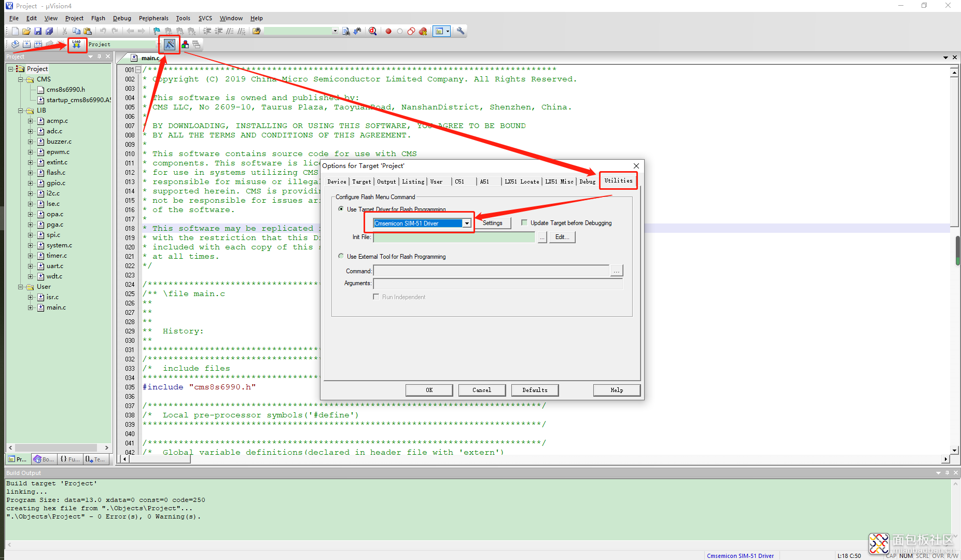This screenshot has width=961, height=560.
Task: Enable Update Target before Debugging
Action: pyautogui.click(x=524, y=222)
